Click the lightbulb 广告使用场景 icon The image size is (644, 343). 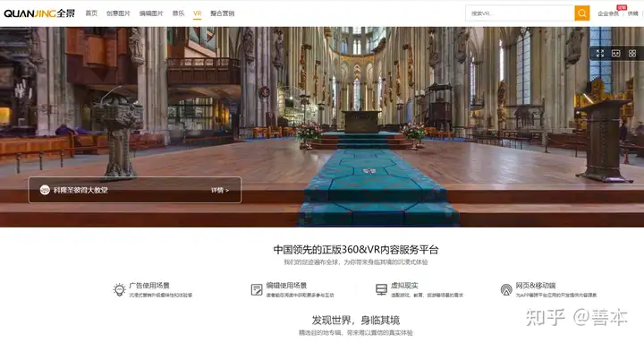tap(119, 289)
